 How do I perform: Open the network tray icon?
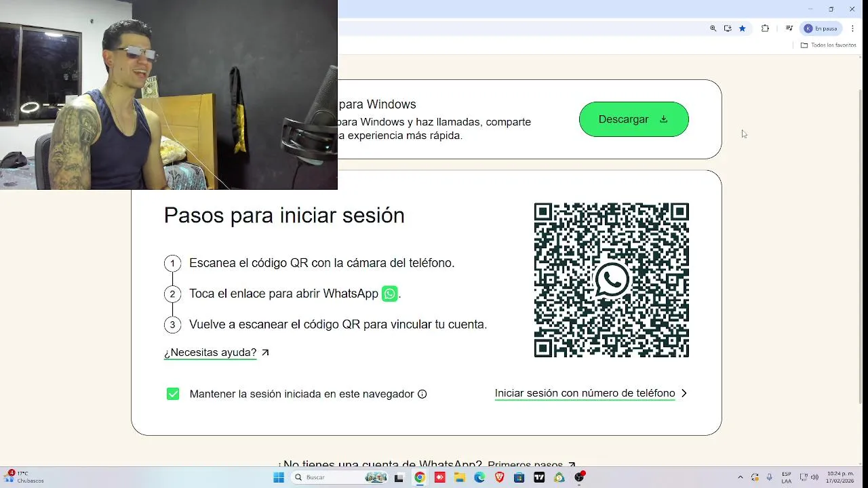pos(804,477)
